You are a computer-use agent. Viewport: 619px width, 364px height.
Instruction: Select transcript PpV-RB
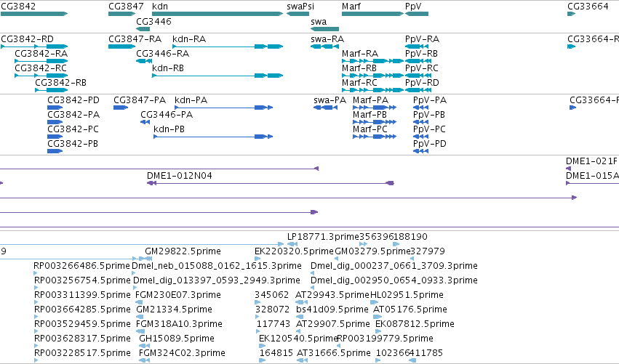coord(421,54)
